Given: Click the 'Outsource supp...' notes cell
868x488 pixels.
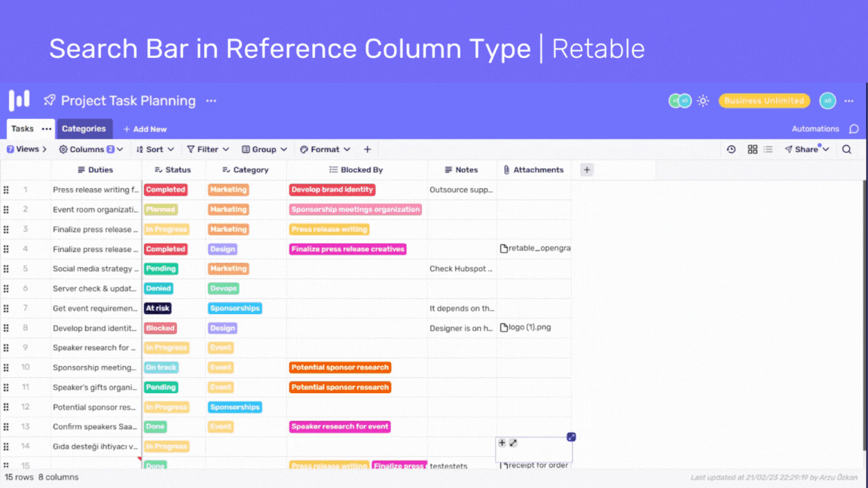Looking at the screenshot, I should [x=462, y=190].
